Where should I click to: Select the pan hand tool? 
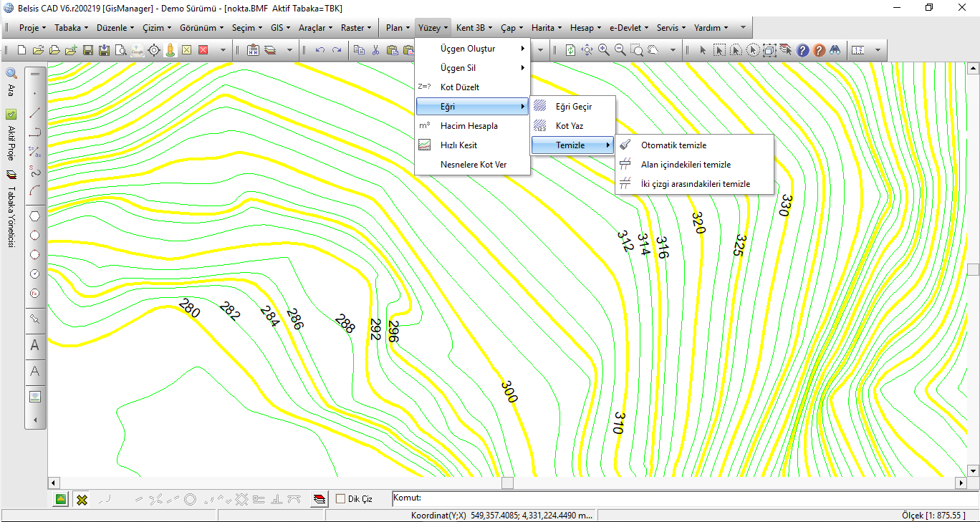tap(653, 50)
